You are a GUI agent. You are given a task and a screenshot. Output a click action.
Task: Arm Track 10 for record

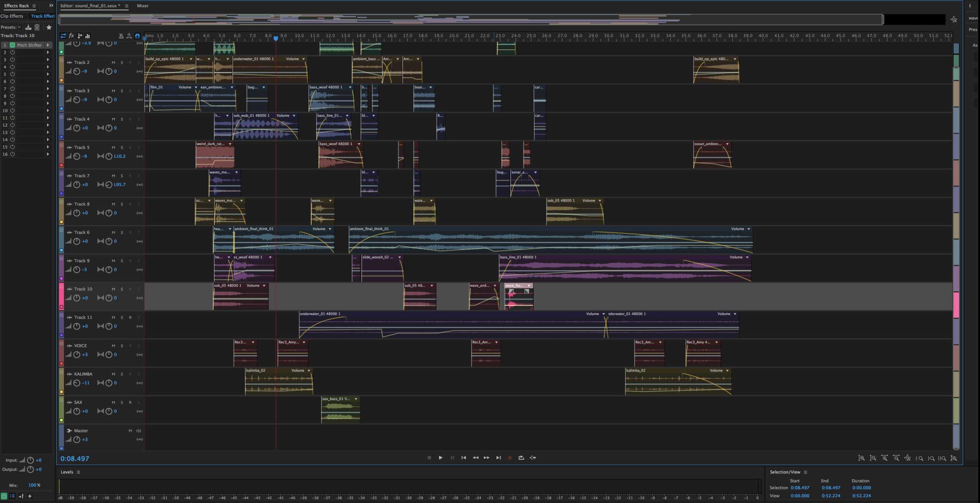130,289
